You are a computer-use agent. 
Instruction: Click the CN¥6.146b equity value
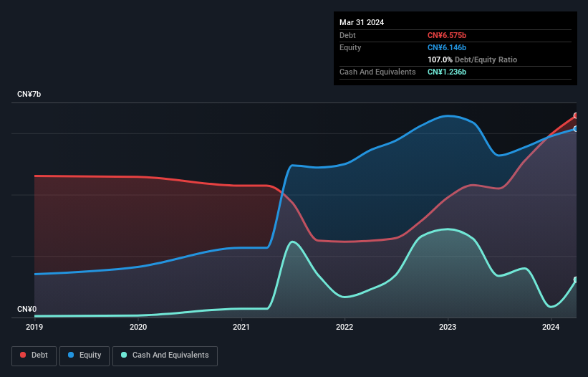click(447, 47)
